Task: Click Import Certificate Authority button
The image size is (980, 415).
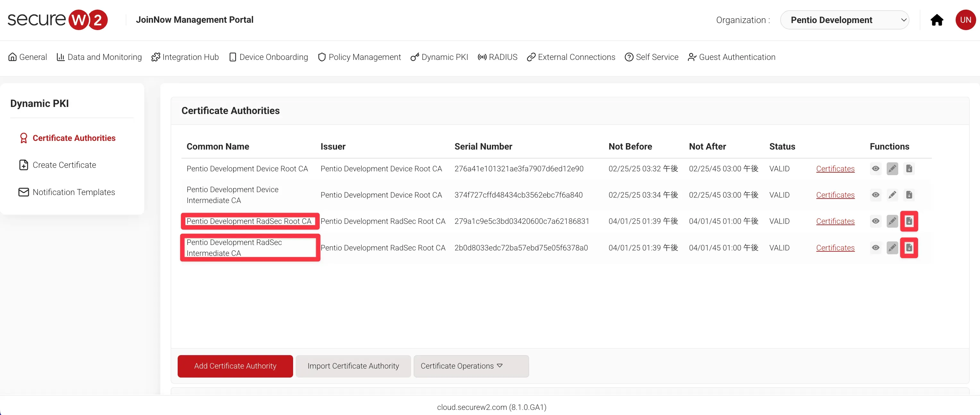Action: 353,366
